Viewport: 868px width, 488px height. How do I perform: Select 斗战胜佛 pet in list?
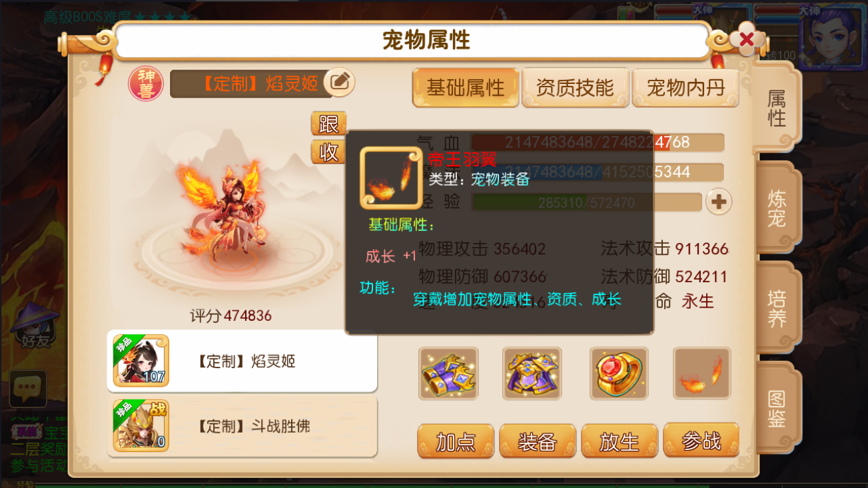pos(242,426)
